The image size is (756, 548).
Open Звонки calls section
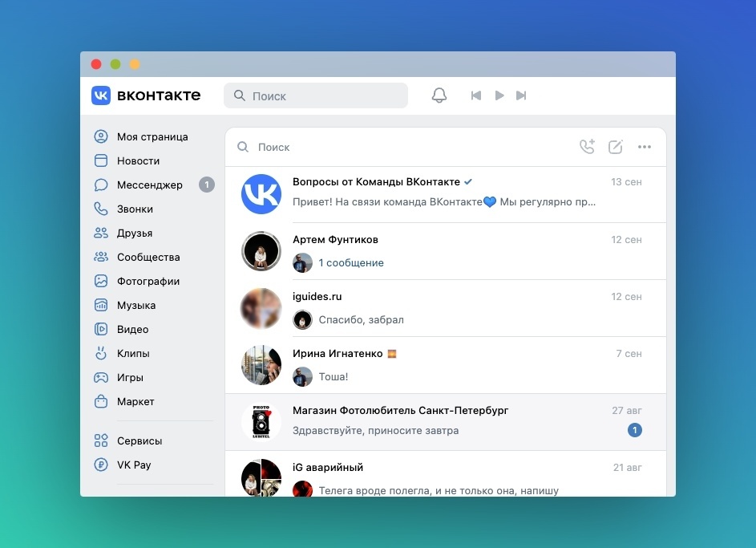click(x=135, y=209)
